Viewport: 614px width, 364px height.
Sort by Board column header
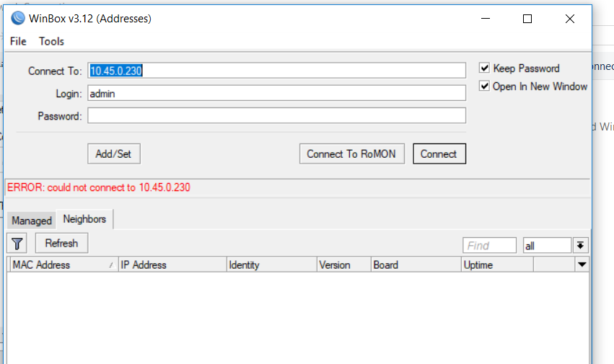[416, 265]
